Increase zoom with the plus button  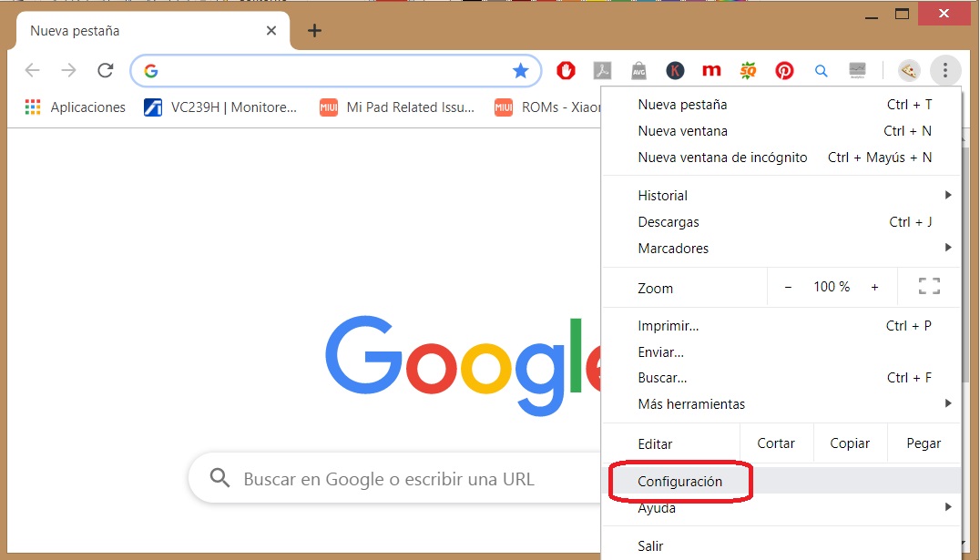pos(874,287)
